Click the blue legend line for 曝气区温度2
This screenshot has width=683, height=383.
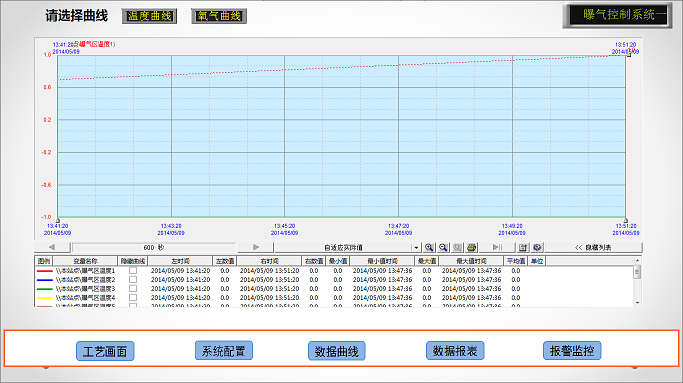(x=44, y=280)
